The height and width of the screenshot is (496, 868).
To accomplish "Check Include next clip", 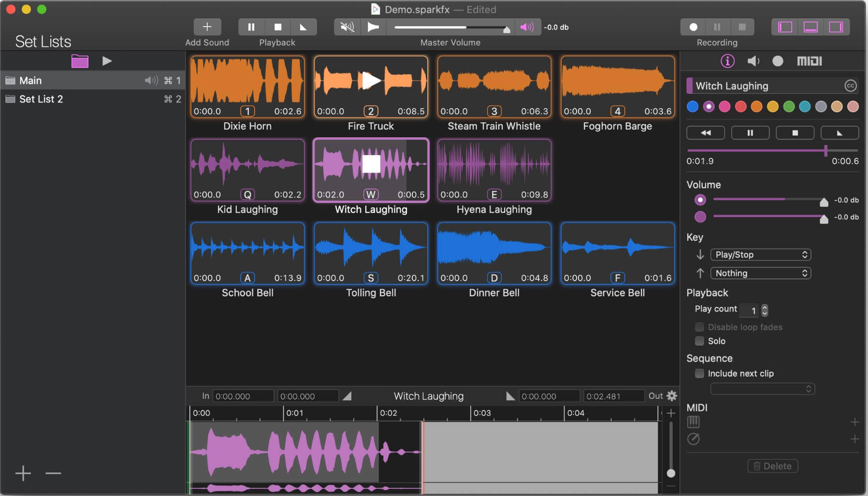I will pyautogui.click(x=699, y=373).
